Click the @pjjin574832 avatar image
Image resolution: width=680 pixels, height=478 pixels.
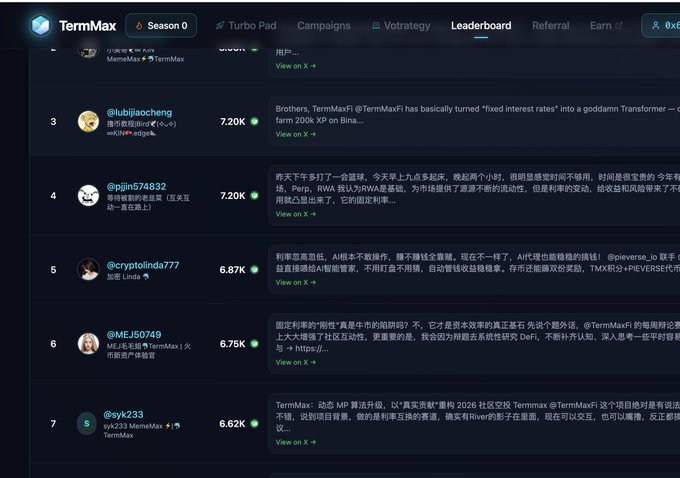(88, 195)
